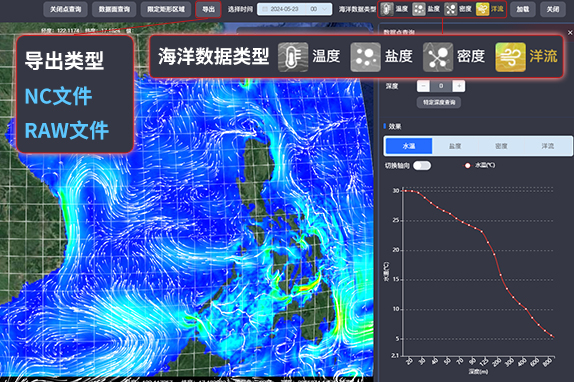The image size is (574, 382).
Task: Open the 导出 export type menu
Action: [208, 10]
